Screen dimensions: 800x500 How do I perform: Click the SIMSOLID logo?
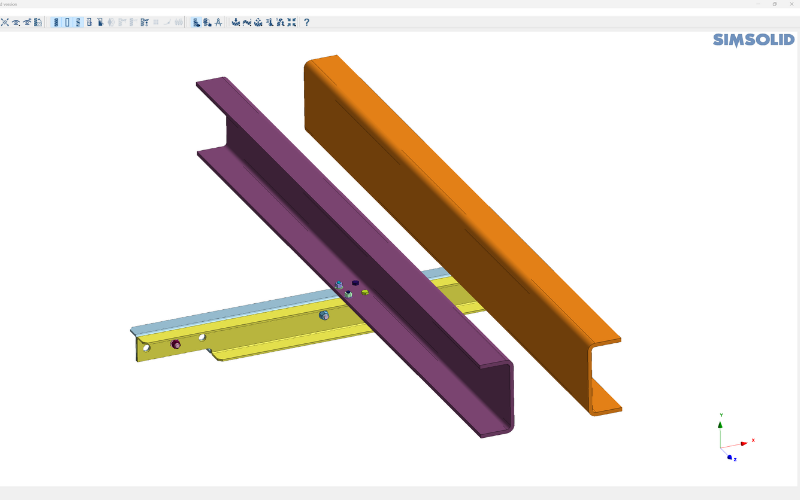[x=754, y=40]
